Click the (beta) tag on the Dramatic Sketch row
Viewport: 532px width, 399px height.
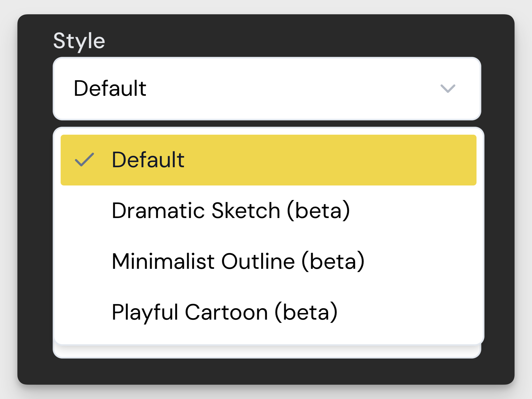pos(318,211)
